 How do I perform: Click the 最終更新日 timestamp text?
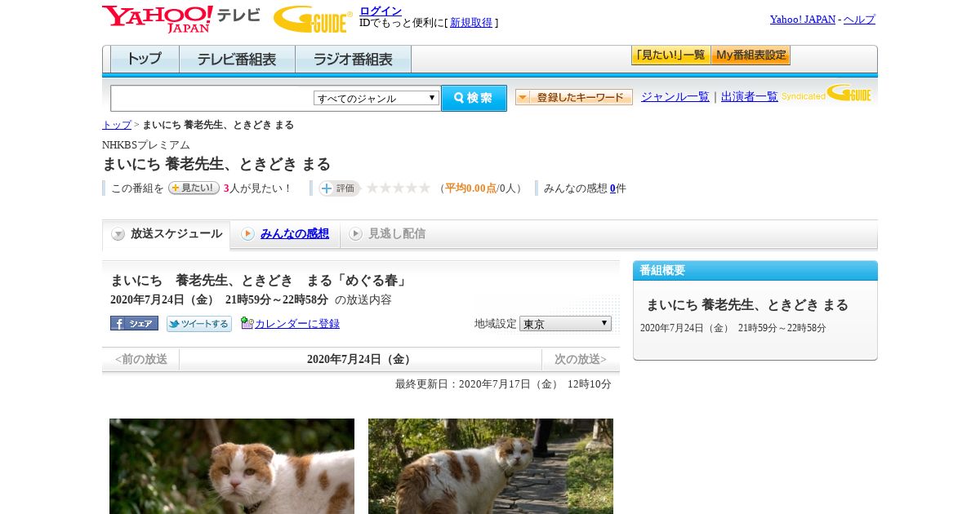(503, 383)
